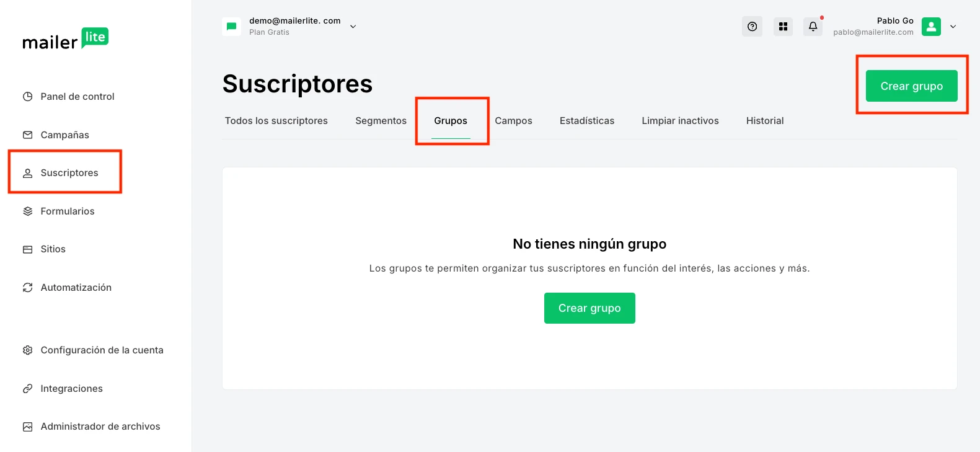Click the Configuración de la cuenta gear icon
980x452 pixels.
tap(28, 350)
